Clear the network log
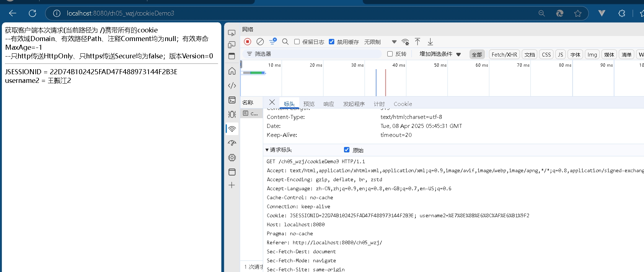 click(260, 42)
